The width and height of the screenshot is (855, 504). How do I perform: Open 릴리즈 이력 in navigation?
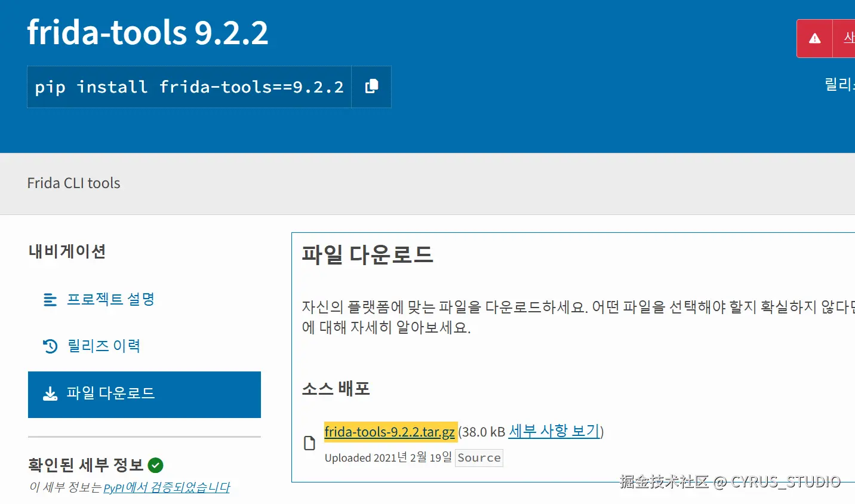point(103,346)
